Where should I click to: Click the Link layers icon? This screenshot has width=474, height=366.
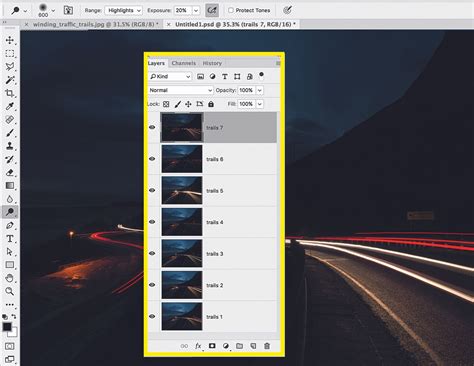click(x=184, y=346)
